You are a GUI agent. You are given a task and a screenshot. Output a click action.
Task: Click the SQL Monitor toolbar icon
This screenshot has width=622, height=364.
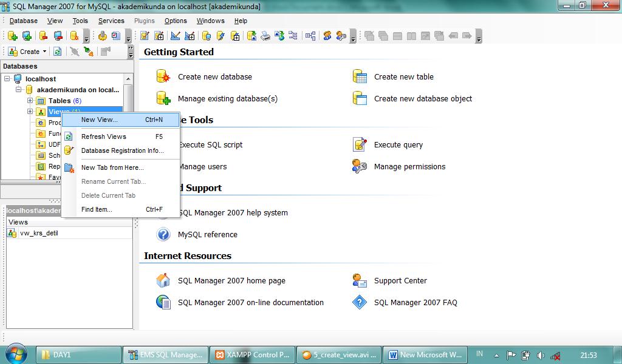pyautogui.click(x=102, y=36)
